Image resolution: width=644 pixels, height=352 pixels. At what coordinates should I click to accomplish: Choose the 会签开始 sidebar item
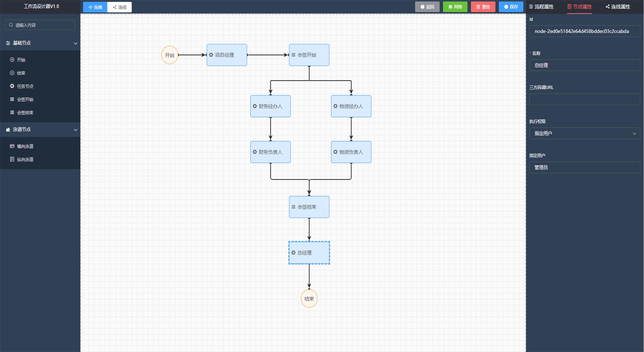click(x=25, y=99)
